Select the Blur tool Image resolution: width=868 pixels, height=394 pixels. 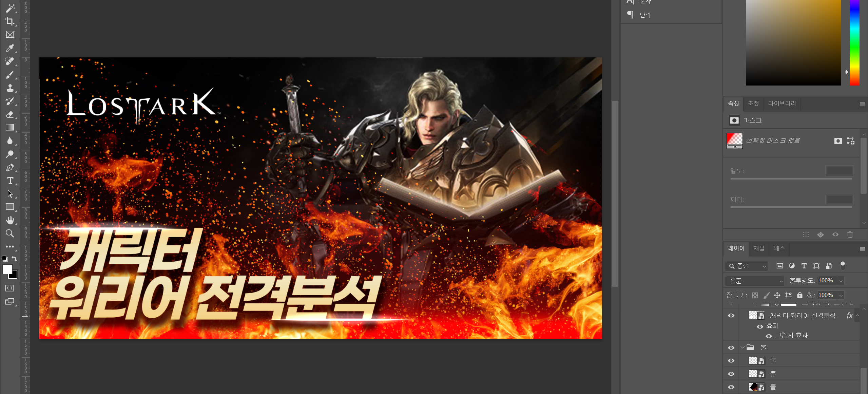10,140
